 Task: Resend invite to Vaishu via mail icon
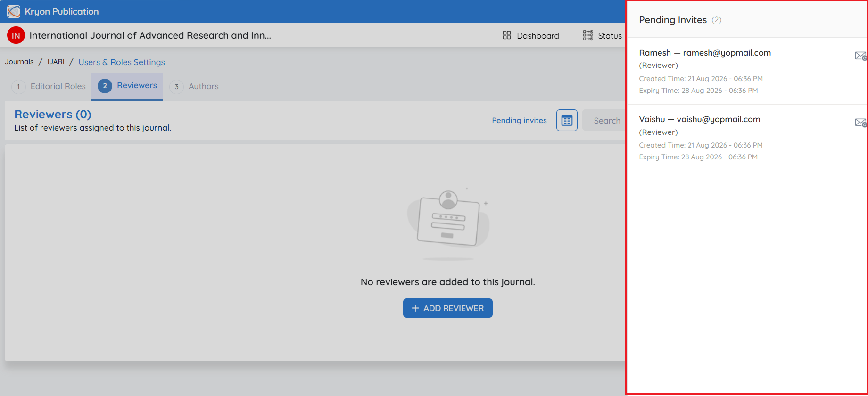[x=860, y=123]
